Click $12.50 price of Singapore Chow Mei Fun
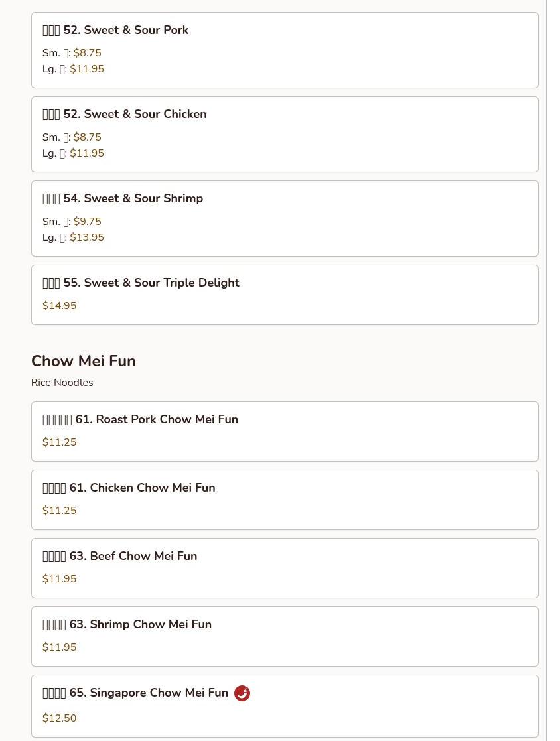 (60, 718)
